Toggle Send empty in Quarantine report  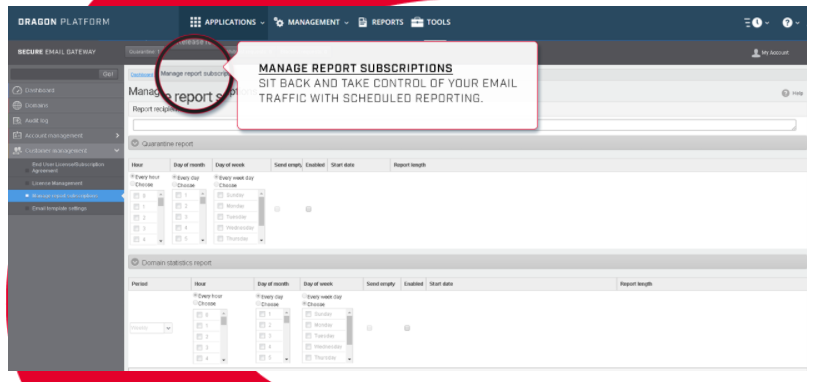pyautogui.click(x=277, y=209)
